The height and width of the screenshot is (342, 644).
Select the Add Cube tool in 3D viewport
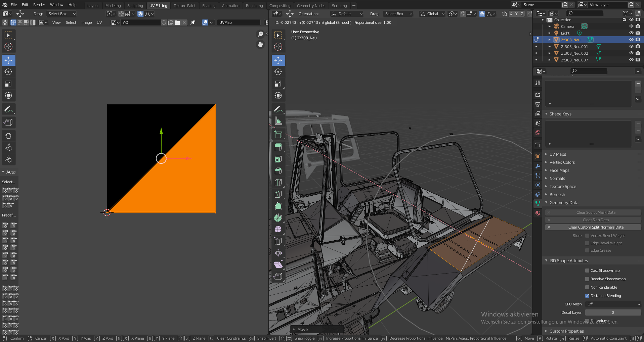(x=278, y=134)
